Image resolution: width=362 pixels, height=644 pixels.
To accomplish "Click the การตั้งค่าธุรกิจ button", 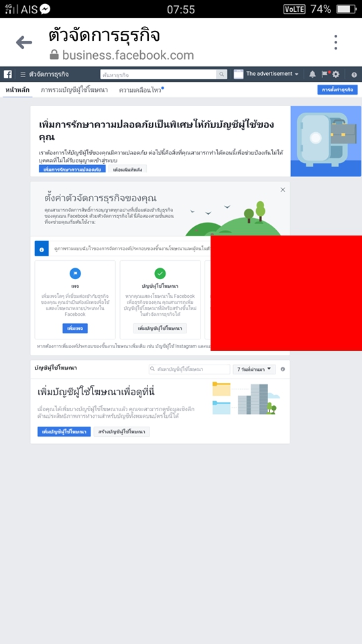I will [337, 89].
